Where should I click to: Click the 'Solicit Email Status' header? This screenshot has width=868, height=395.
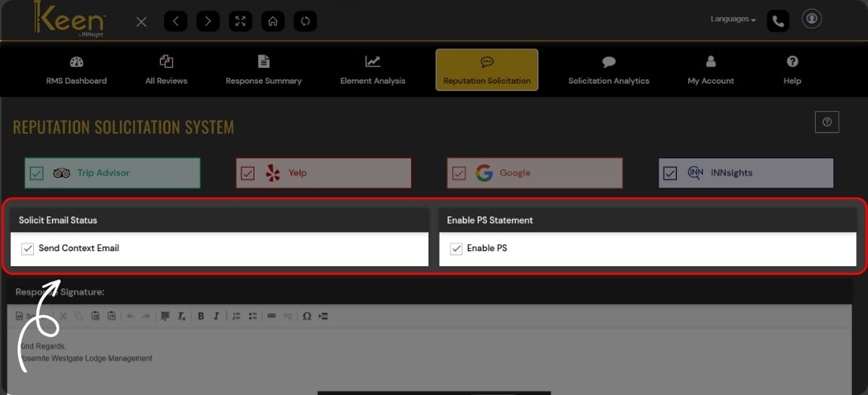click(58, 220)
